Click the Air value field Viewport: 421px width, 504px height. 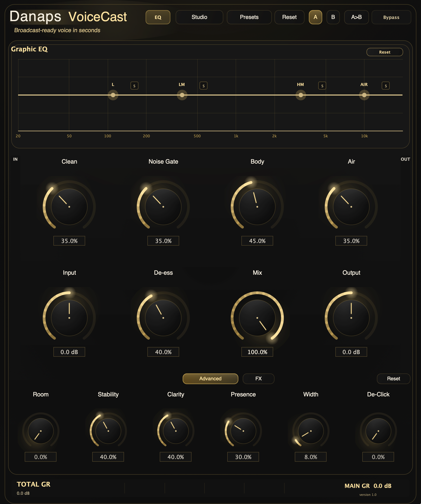351,241
